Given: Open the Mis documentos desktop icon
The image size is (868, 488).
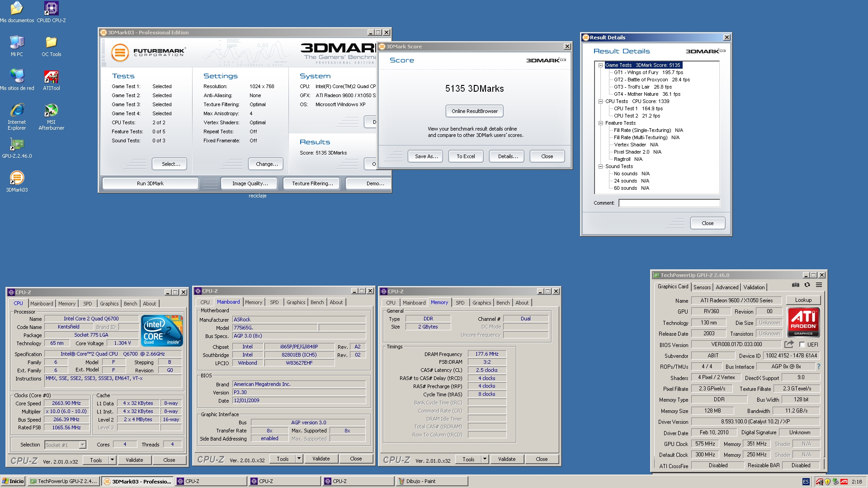Looking at the screenshot, I should click(17, 12).
